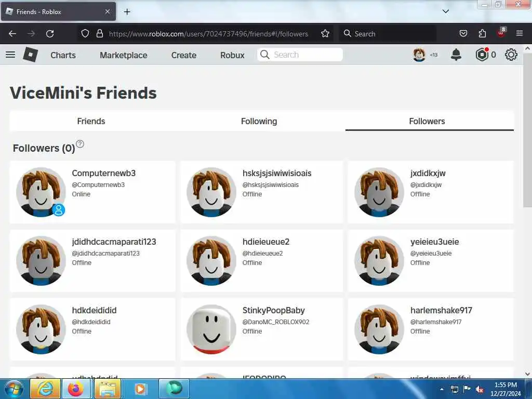Switch to the Following tab
Image resolution: width=532 pixels, height=399 pixels.
click(x=259, y=121)
